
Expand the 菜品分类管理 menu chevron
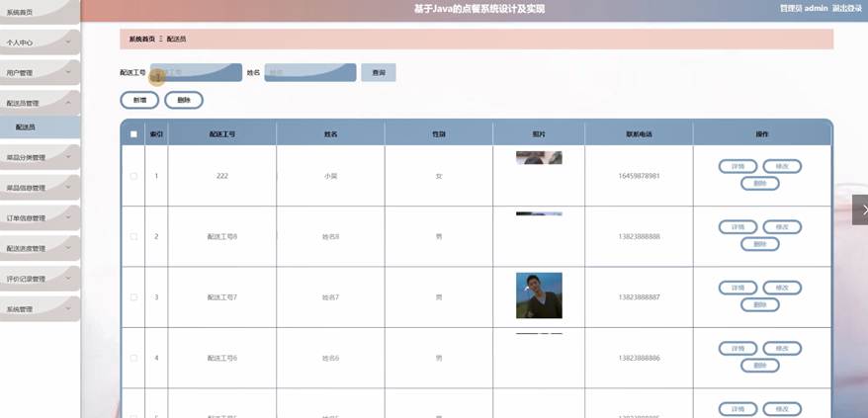click(68, 157)
